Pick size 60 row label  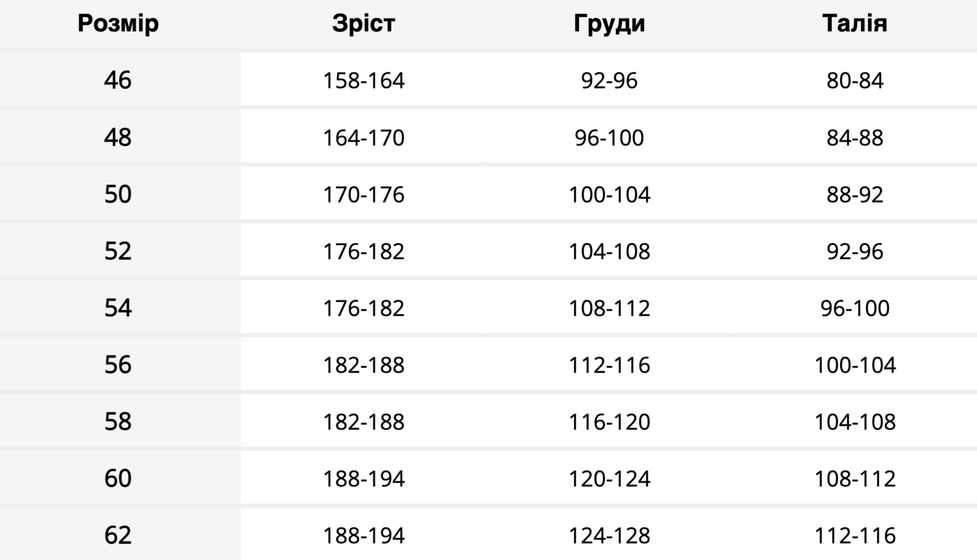pos(118,479)
